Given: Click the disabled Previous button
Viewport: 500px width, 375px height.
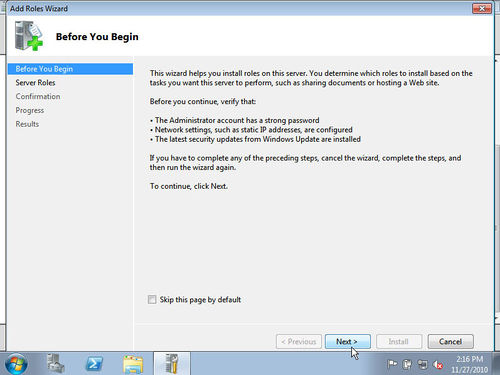Looking at the screenshot, I should [299, 342].
